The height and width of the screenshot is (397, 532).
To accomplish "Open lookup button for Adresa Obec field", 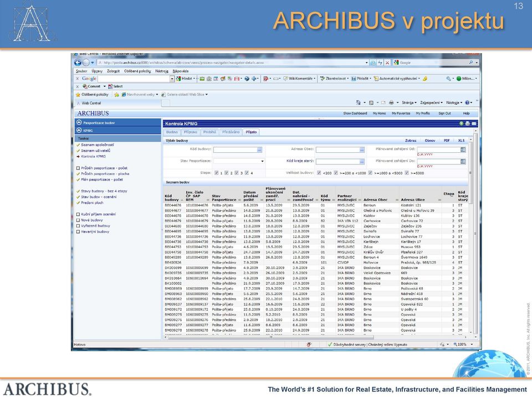I will (362, 149).
